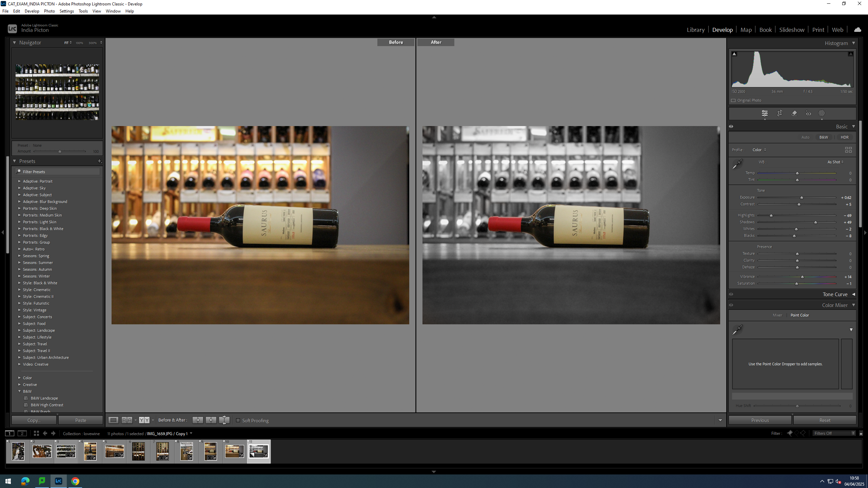868x488 pixels.
Task: Open the Profile browser grid icon
Action: point(848,150)
